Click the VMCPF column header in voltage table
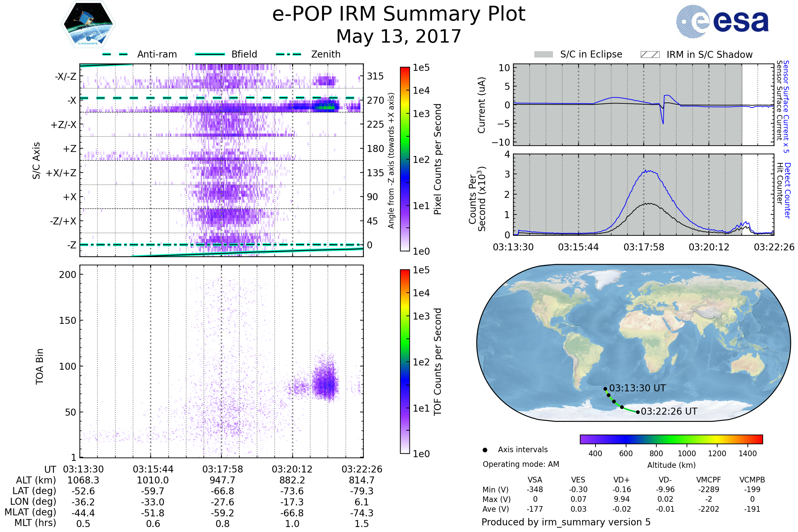Viewport: 798px width, 532px height. coord(709,480)
